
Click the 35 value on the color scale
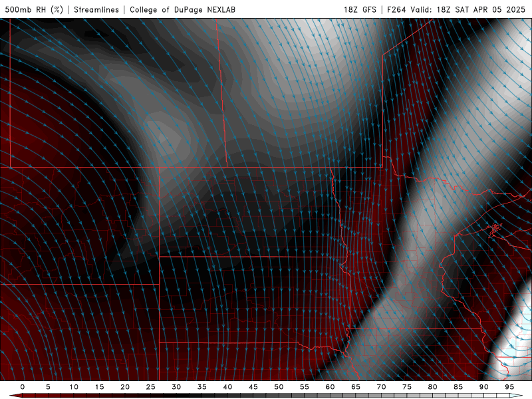coord(202,387)
